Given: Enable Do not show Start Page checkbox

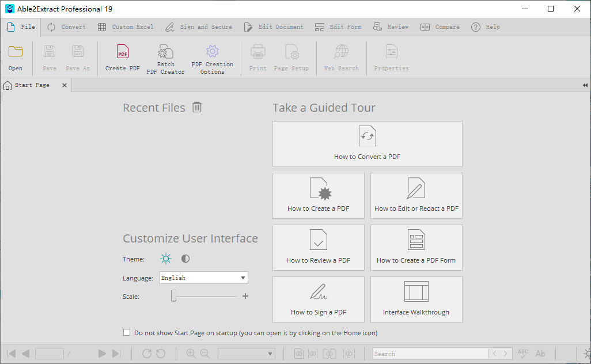Looking at the screenshot, I should pyautogui.click(x=127, y=332).
